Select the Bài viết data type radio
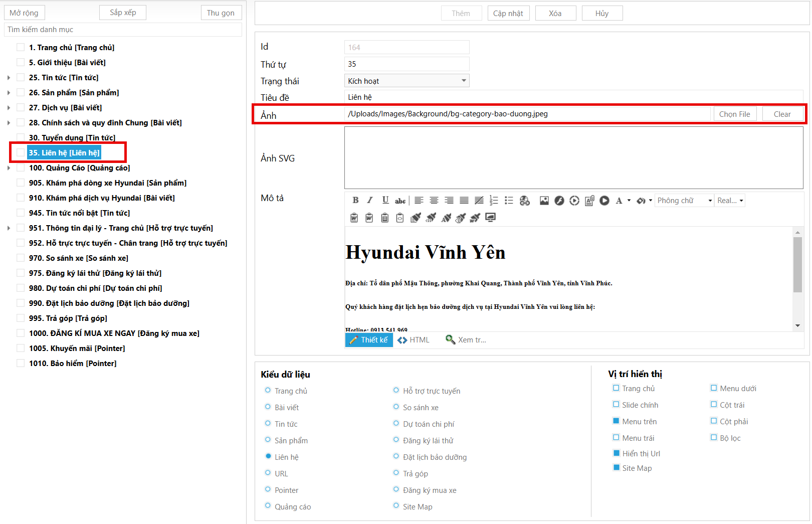The width and height of the screenshot is (812, 524). (268, 407)
